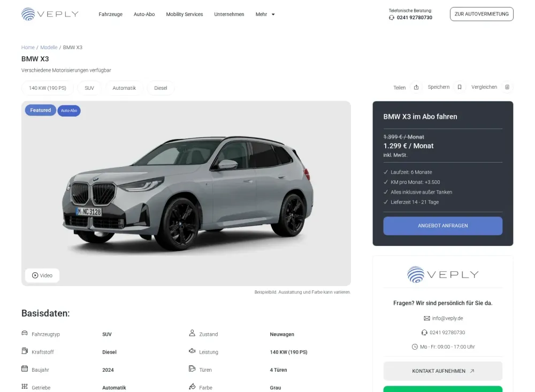Go to the Modelle breadcrumb link
The height and width of the screenshot is (392, 535).
(x=49, y=48)
